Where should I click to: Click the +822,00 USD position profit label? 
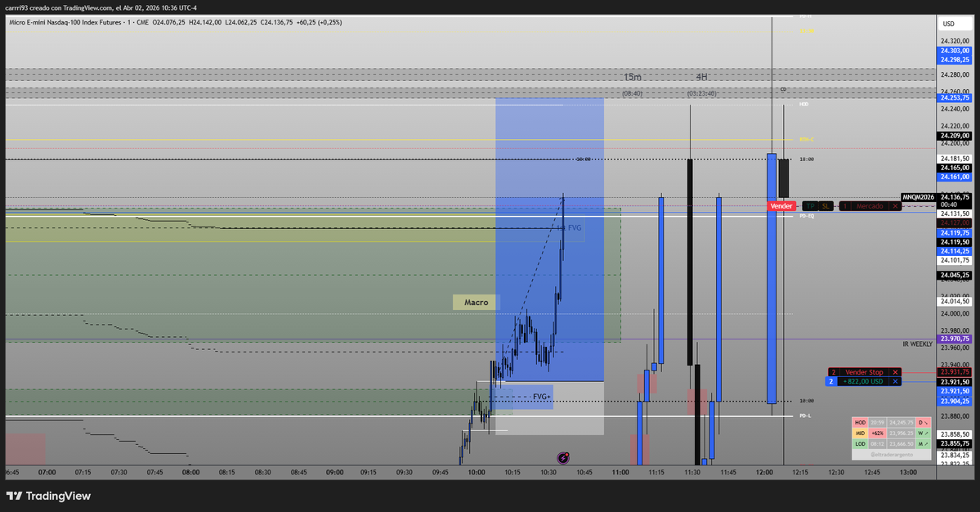coord(863,381)
